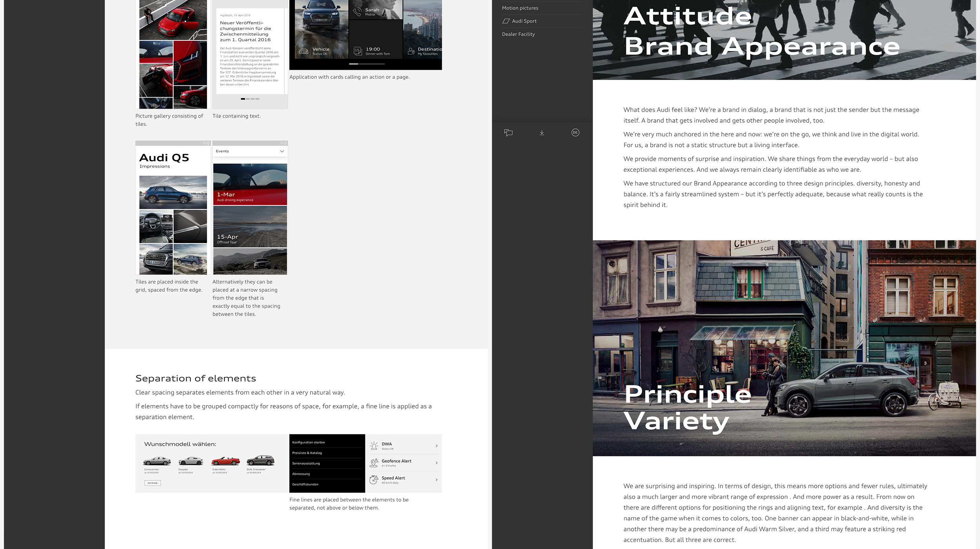The width and height of the screenshot is (980, 549).
Task: Select Serienausstattung menu entry
Action: [x=306, y=464]
